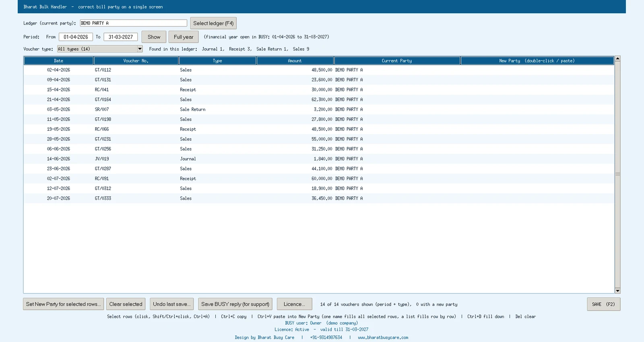Sort by the Voucher No. column header
This screenshot has height=342, width=644.
(x=136, y=61)
